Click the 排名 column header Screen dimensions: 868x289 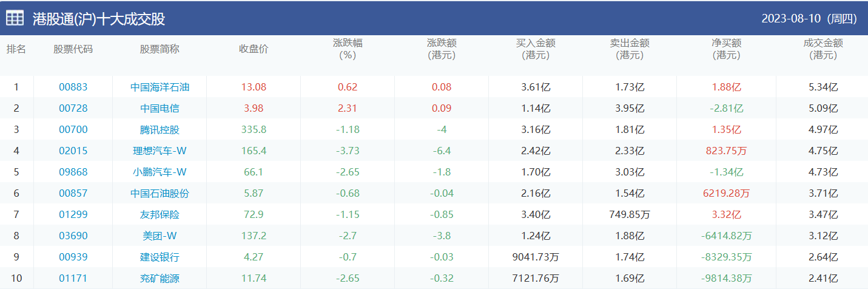coord(16,49)
